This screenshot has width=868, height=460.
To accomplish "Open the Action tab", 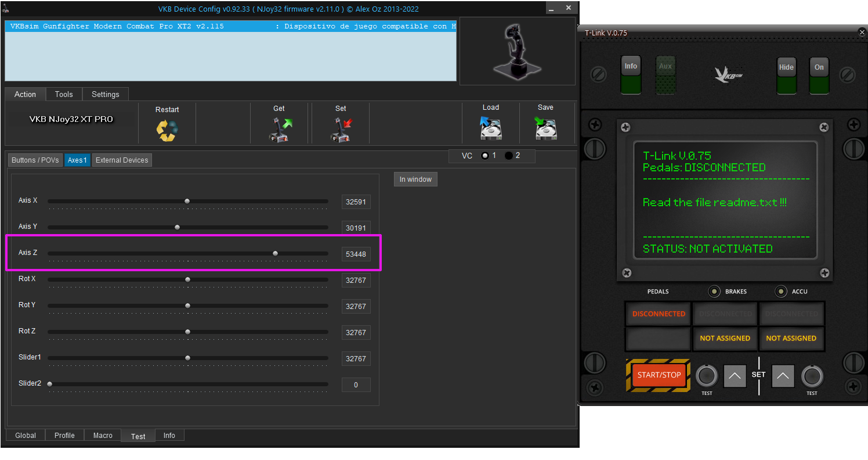I will [x=25, y=94].
